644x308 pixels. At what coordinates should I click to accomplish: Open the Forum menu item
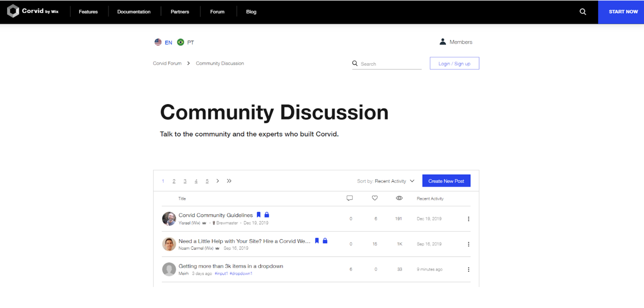pyautogui.click(x=217, y=12)
